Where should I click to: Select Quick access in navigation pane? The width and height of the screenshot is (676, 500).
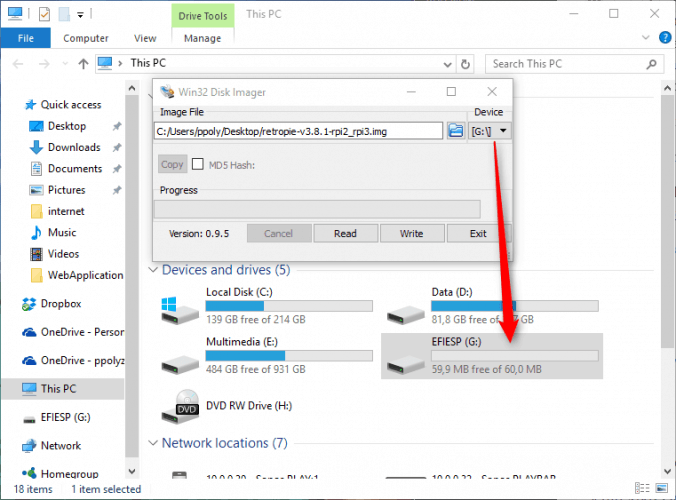pyautogui.click(x=71, y=105)
